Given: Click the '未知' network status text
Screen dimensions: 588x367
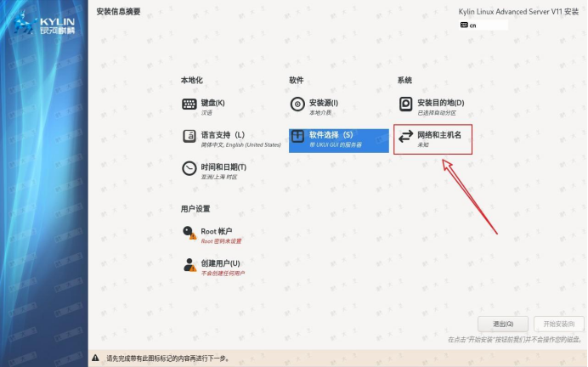Looking at the screenshot, I should click(423, 144).
